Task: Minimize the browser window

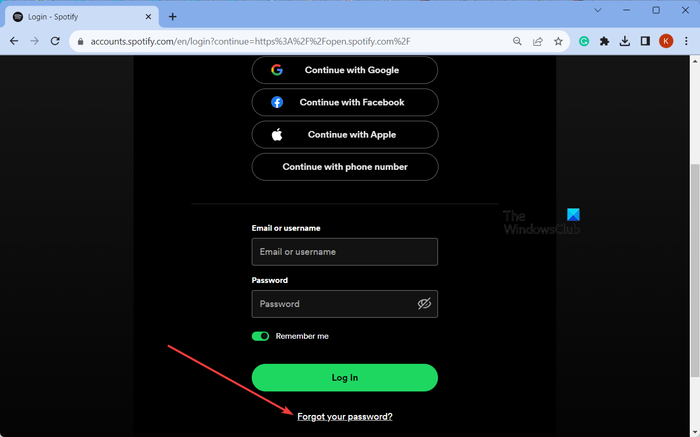Action: pos(627,10)
